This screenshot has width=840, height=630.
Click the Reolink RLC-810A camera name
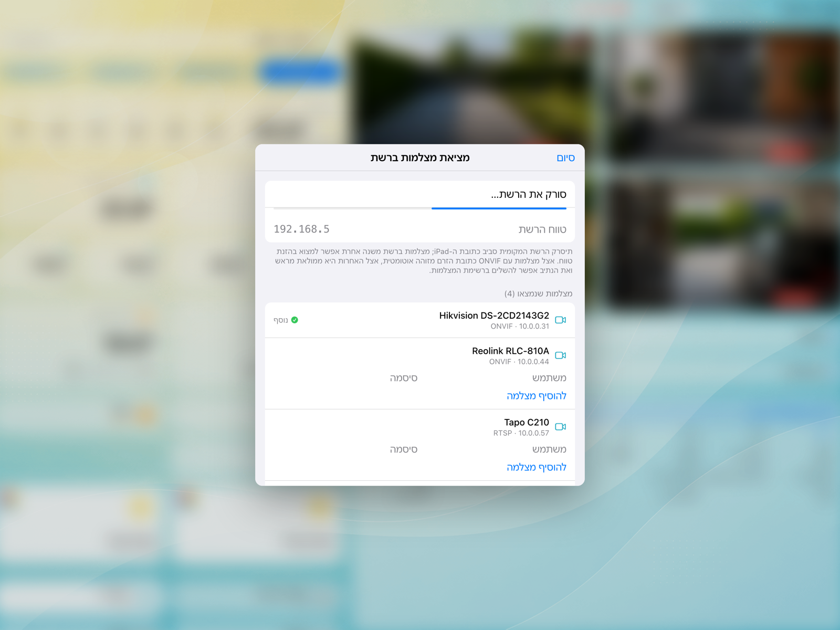tap(510, 351)
